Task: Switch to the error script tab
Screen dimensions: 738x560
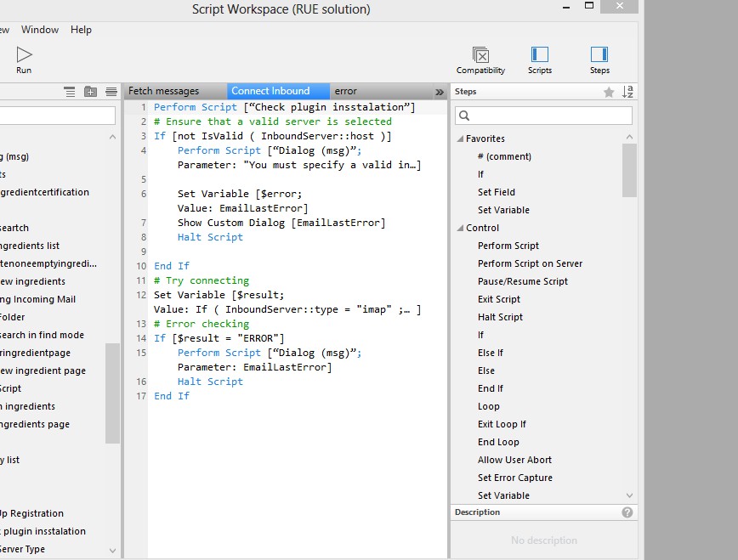Action: point(346,91)
